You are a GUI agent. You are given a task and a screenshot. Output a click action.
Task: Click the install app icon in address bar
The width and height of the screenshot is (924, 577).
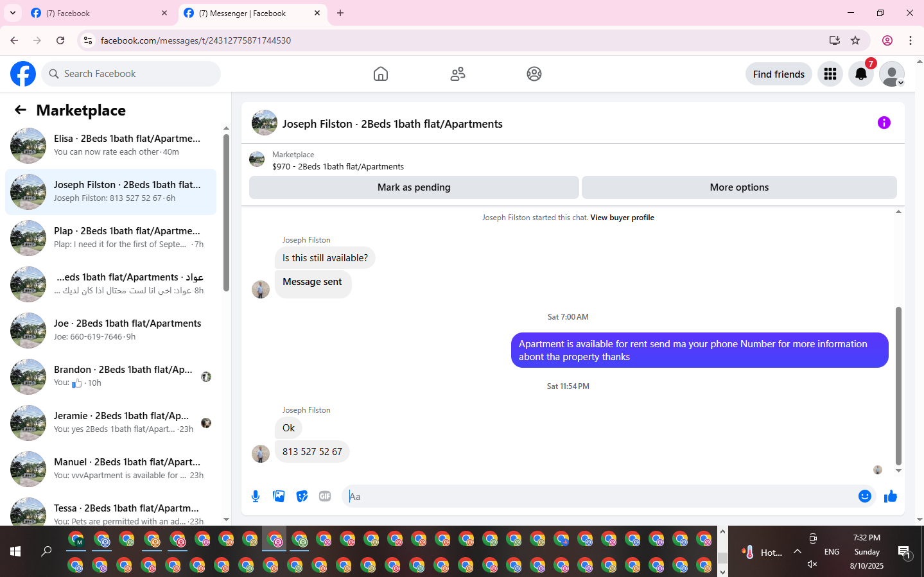tap(834, 40)
